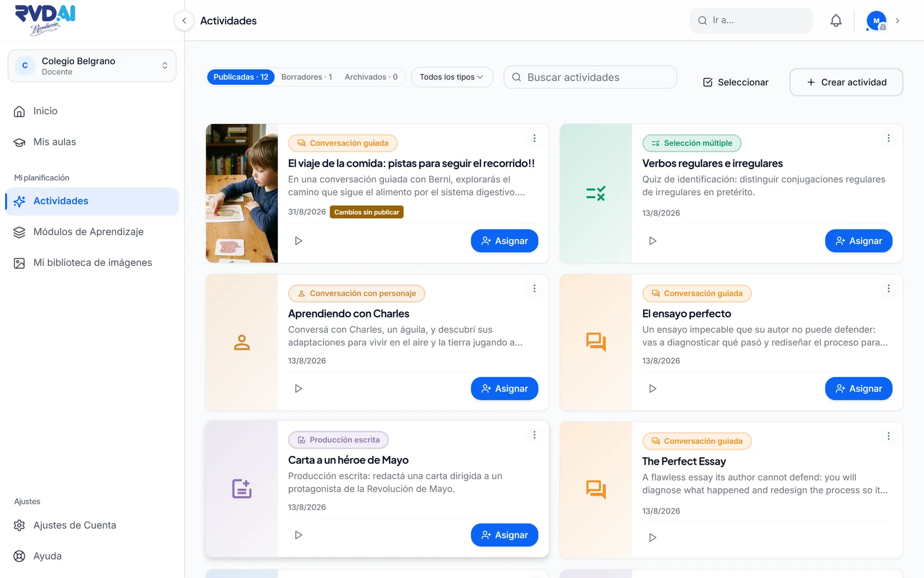Preview Aprendiendo con Charles with play

[x=299, y=388]
